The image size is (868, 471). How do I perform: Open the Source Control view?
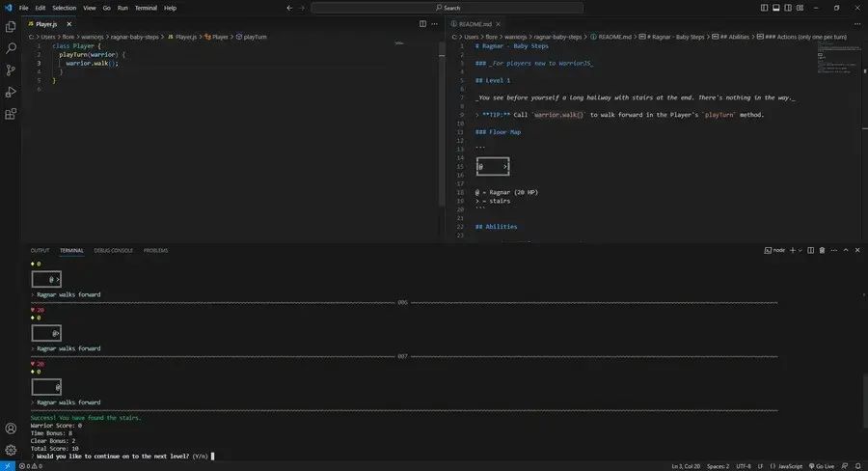(x=11, y=70)
